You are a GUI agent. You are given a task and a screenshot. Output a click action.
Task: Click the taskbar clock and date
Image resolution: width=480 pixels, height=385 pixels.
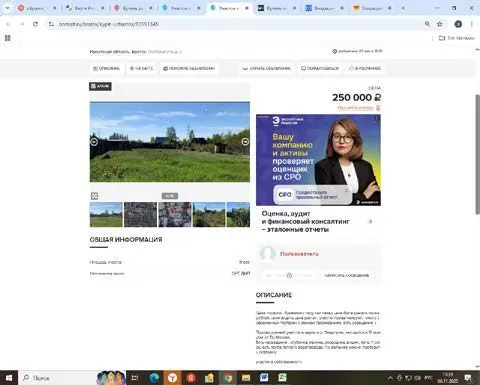448,378
